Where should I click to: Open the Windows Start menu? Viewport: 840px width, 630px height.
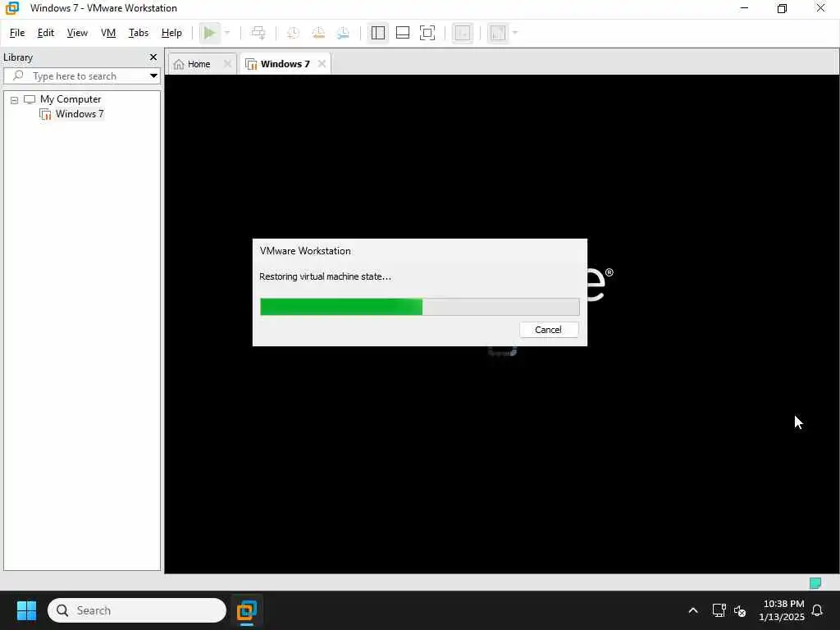click(26, 610)
